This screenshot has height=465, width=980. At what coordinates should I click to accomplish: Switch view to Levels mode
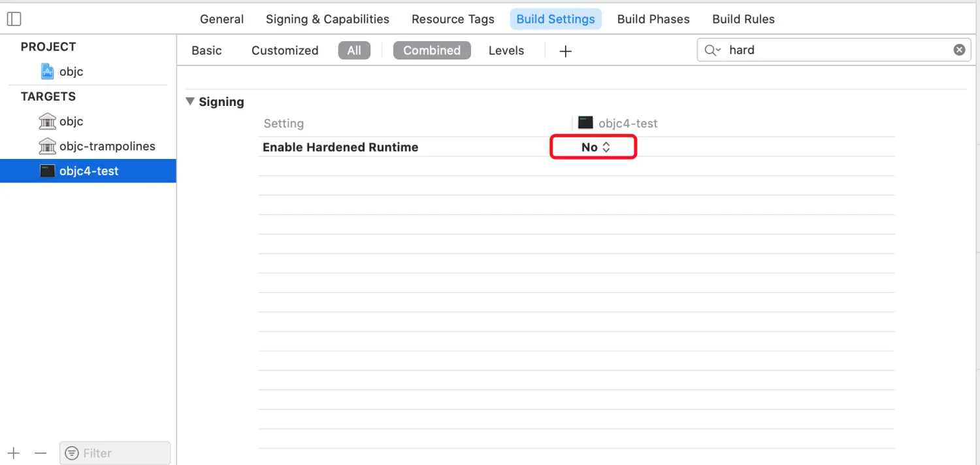(x=506, y=50)
